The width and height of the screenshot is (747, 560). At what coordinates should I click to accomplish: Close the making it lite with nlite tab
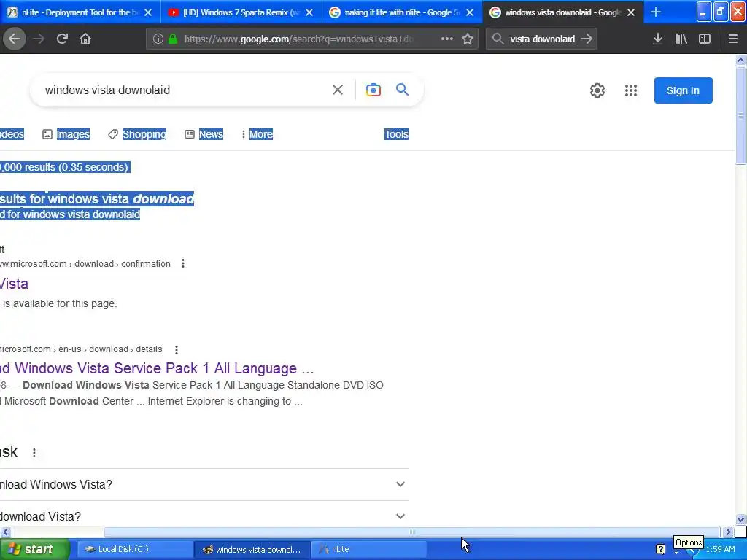(470, 12)
